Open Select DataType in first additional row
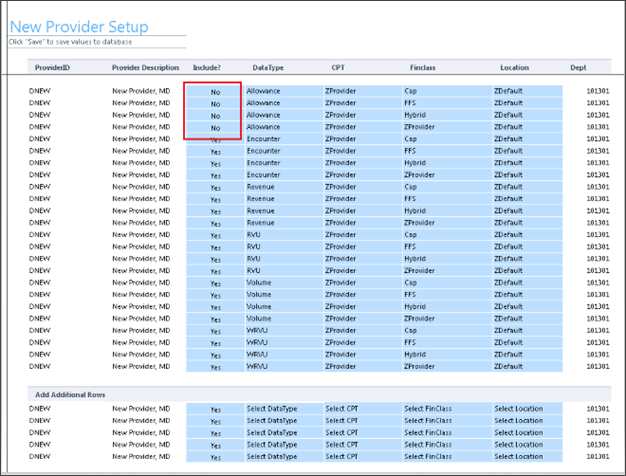 click(280, 409)
